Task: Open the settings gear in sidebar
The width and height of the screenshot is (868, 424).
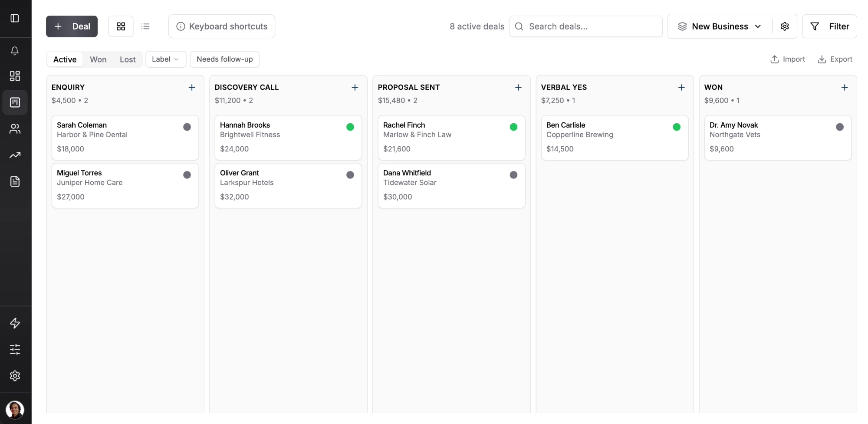Action: (x=15, y=376)
